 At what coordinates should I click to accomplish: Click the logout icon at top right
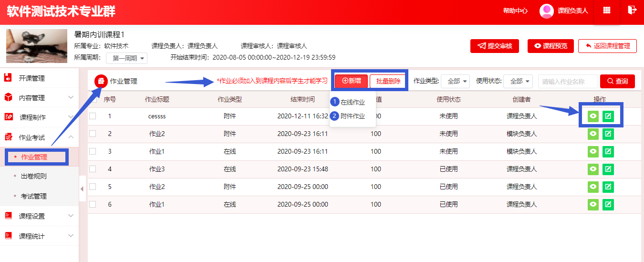tap(632, 10)
